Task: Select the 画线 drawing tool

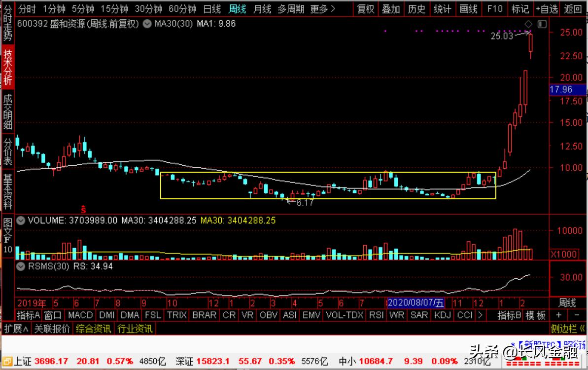Action: pyautogui.click(x=468, y=9)
